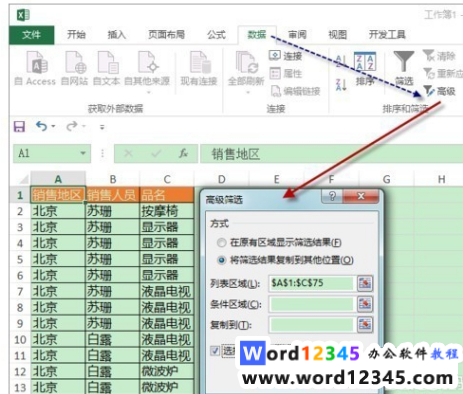Sort ascending A to Z
This screenshot has width=463, height=394.
coord(341,61)
